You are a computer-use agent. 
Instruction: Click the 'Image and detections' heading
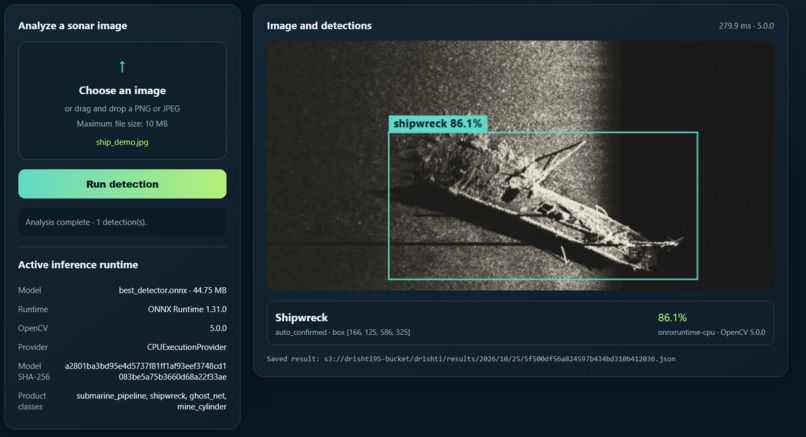[319, 26]
